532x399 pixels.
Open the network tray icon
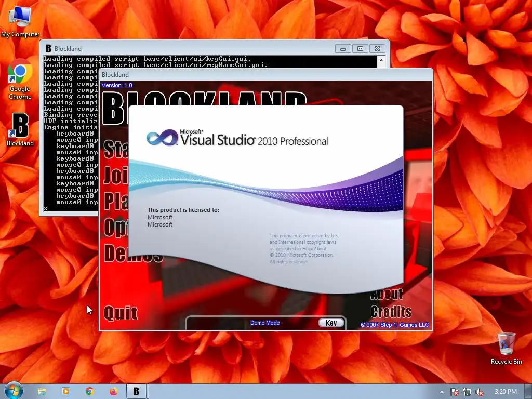pos(467,392)
